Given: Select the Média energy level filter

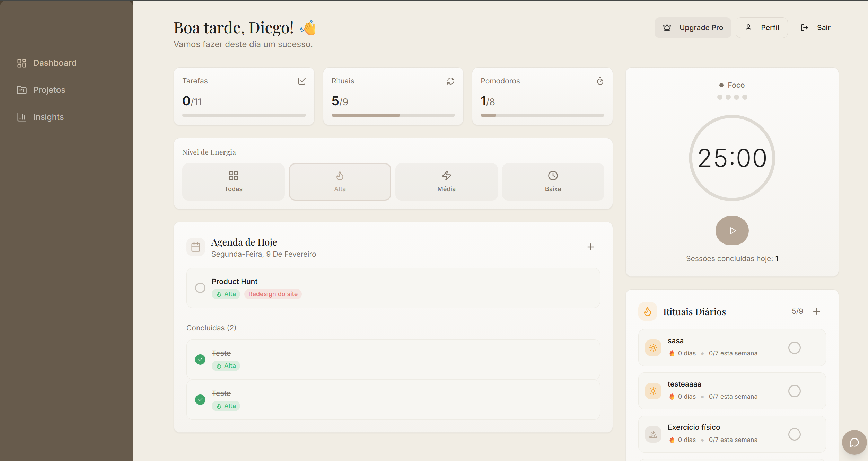Looking at the screenshot, I should (446, 181).
